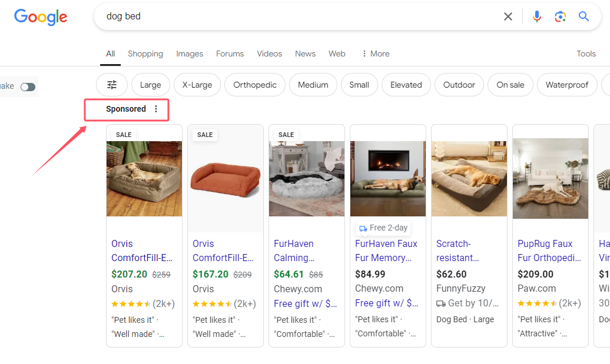Open Google Lens image search icon
Image resolution: width=610 pixels, height=364 pixels.
tap(560, 16)
